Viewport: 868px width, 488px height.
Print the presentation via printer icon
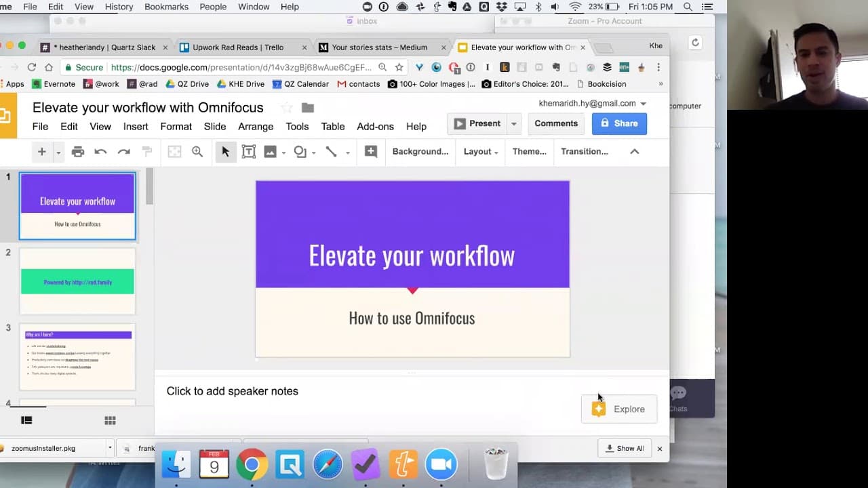coord(78,152)
